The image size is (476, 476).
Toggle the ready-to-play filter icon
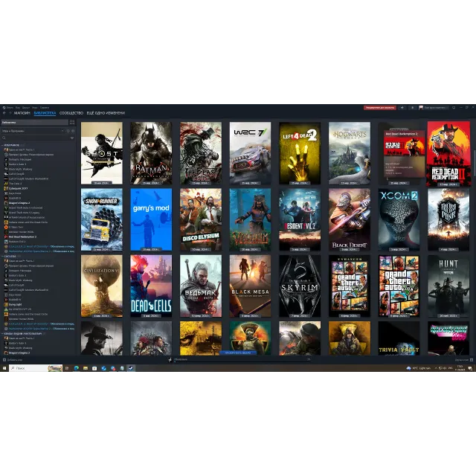tap(73, 131)
